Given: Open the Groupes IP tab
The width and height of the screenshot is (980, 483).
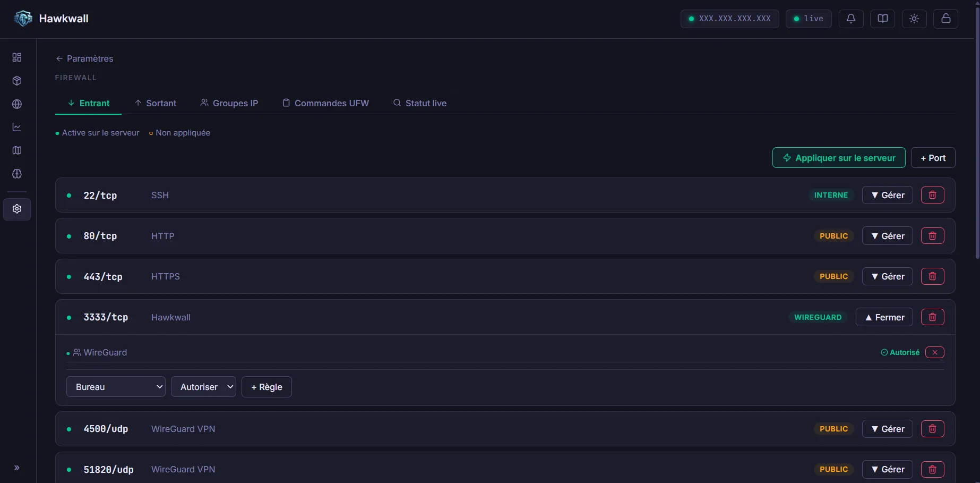Looking at the screenshot, I should coord(229,103).
